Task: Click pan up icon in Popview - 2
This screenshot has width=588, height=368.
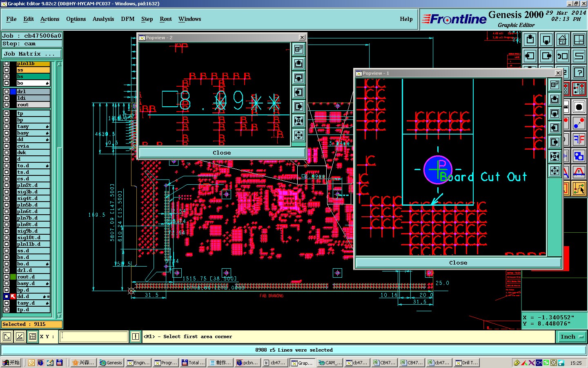Action: coord(299,63)
